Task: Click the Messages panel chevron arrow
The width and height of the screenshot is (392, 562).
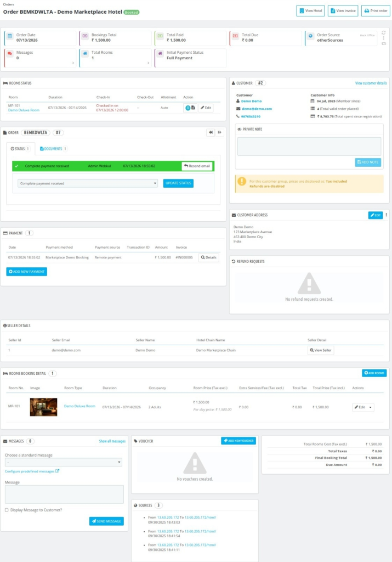Action: (73, 63)
